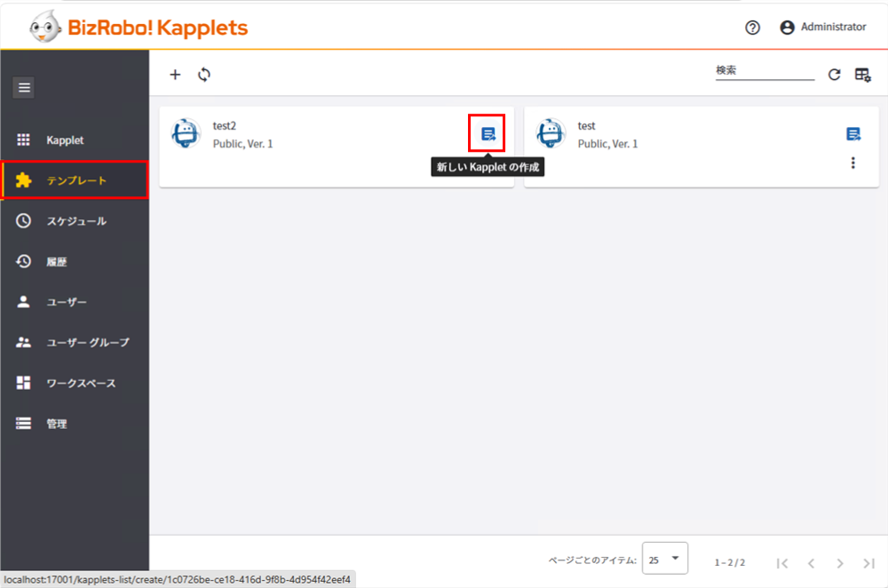The image size is (888, 588).
Task: Click the test template robot avatar
Action: click(x=551, y=133)
